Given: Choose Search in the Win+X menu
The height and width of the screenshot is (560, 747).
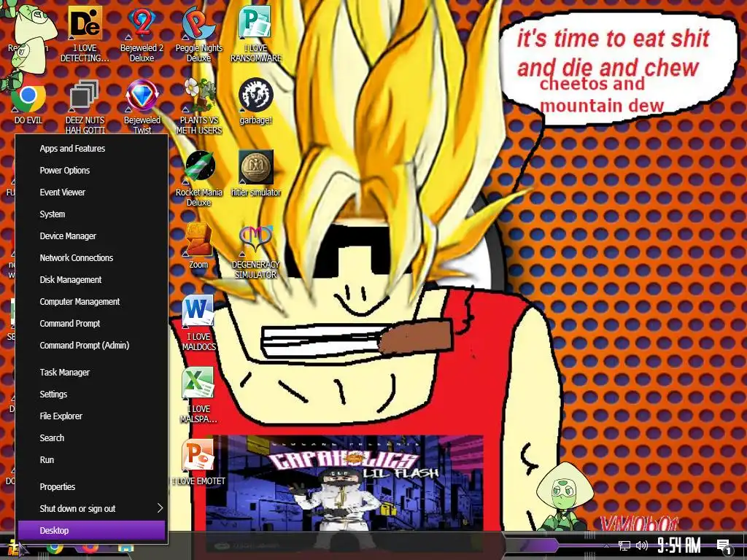Looking at the screenshot, I should 91,438.
